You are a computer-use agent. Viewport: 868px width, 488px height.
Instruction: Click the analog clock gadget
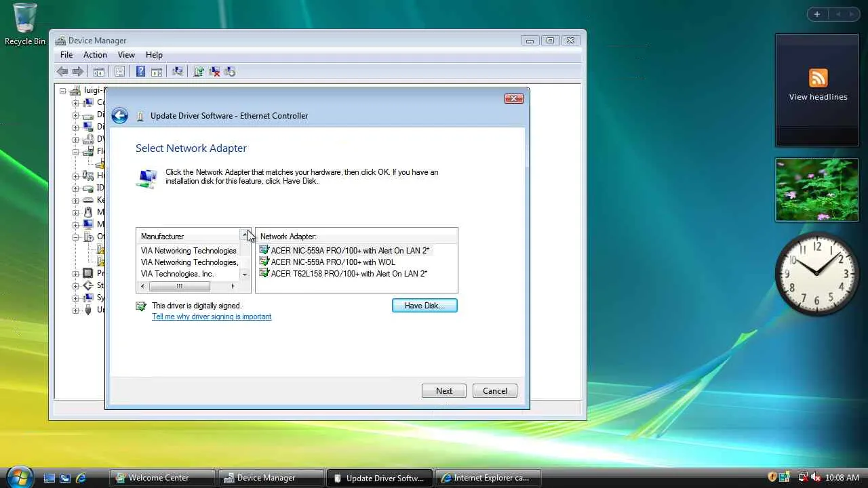817,274
